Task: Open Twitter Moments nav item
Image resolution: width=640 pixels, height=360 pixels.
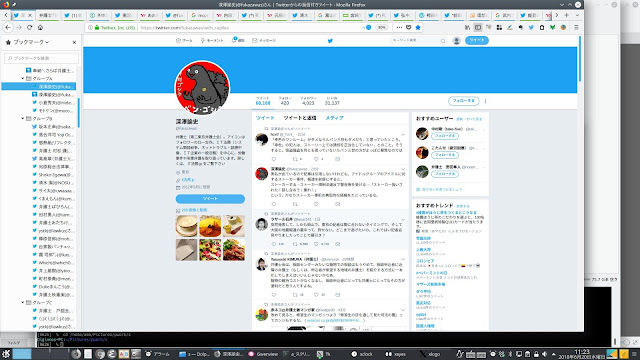Action: [x=212, y=40]
